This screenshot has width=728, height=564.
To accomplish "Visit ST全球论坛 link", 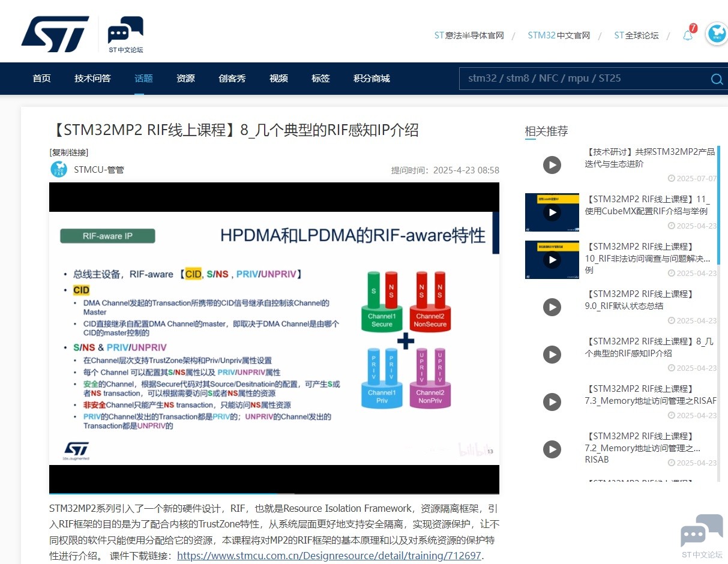I will pos(636,35).
